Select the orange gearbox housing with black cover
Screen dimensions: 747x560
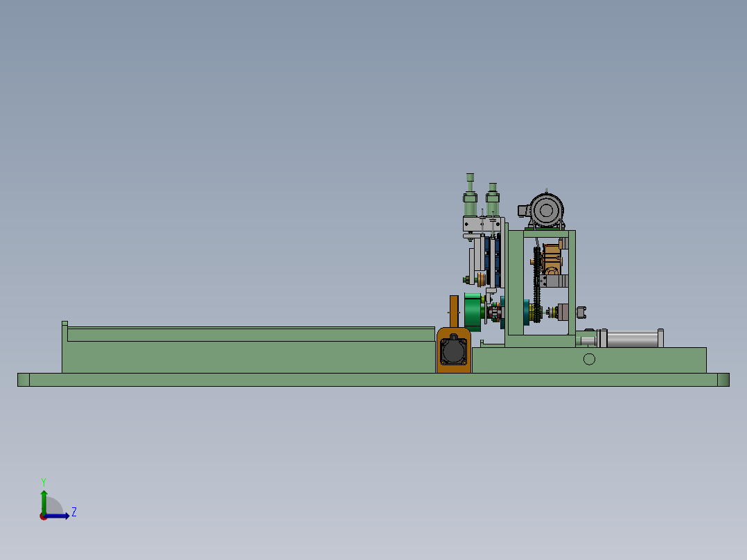coord(453,350)
